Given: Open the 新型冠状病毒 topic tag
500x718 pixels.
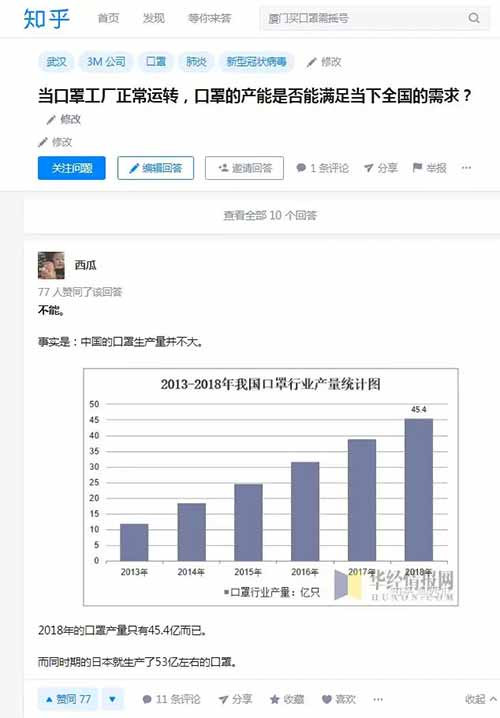Looking at the screenshot, I should coord(256,62).
